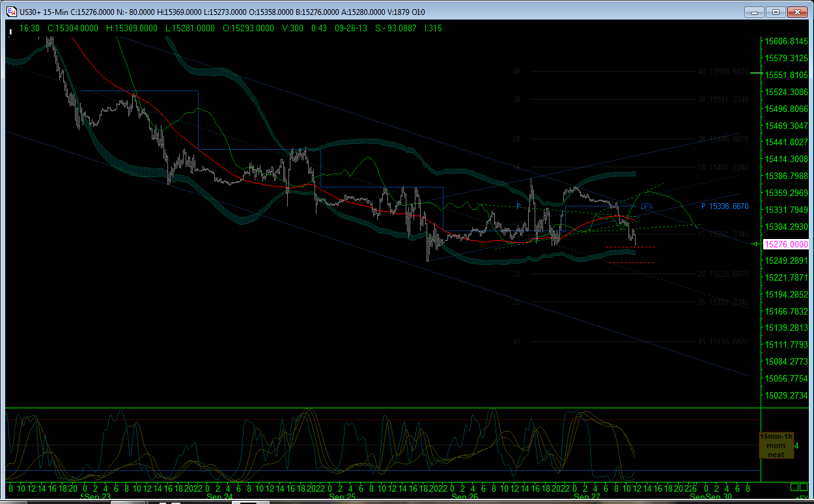Click the support label '2S 15226.6670'
The height and width of the screenshot is (504, 814).
723,274
